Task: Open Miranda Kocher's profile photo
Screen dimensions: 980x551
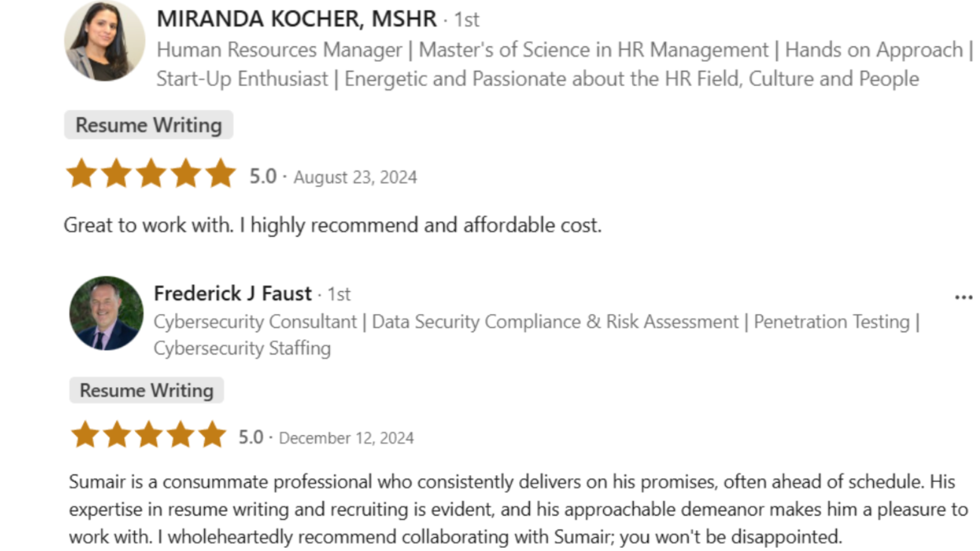Action: [x=105, y=40]
